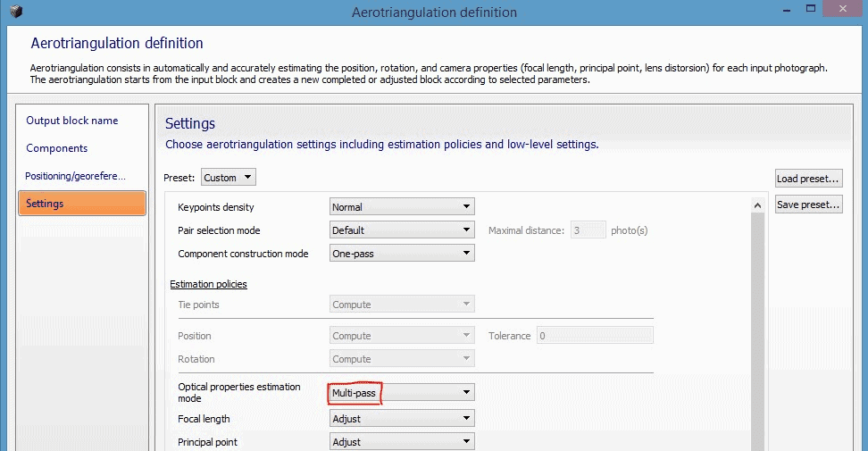This screenshot has width=868, height=451.
Task: Go to the Components page
Action: pyautogui.click(x=57, y=148)
